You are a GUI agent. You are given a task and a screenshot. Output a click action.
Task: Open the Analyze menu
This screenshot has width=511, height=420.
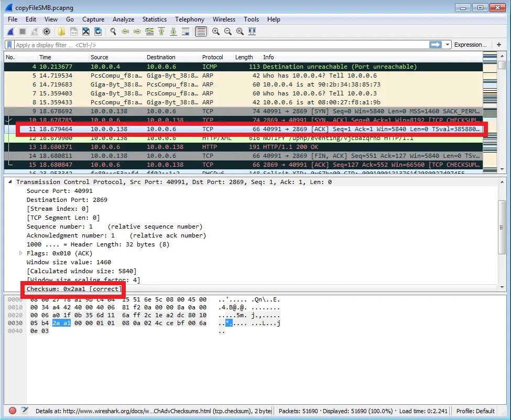coord(124,19)
